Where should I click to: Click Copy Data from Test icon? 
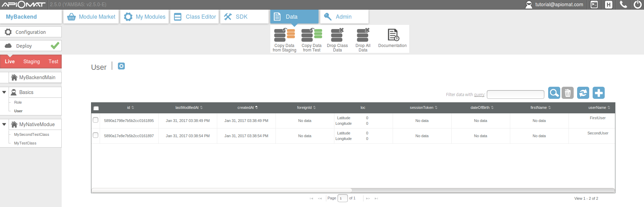click(312, 35)
